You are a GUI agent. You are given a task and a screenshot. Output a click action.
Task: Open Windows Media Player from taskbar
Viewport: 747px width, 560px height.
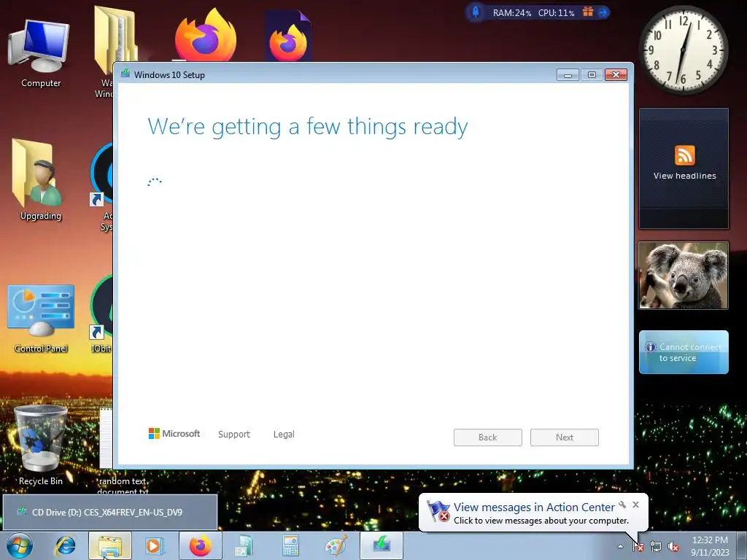tap(155, 545)
